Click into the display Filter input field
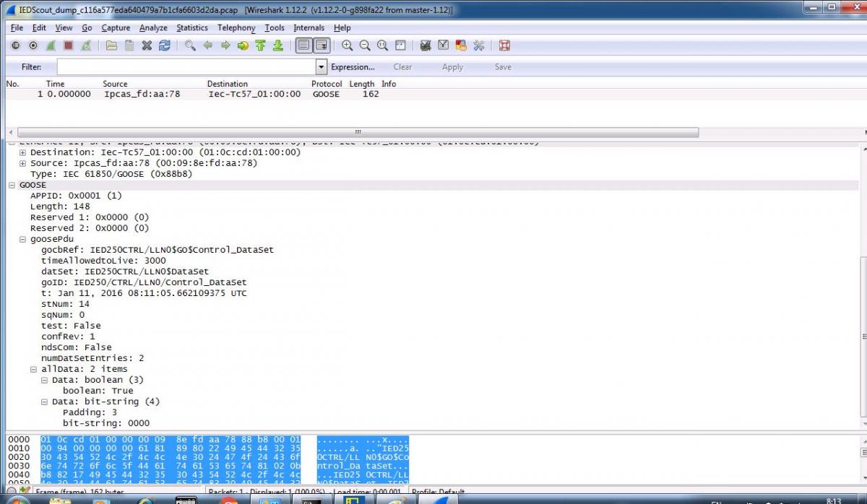The width and height of the screenshot is (867, 504). click(186, 67)
